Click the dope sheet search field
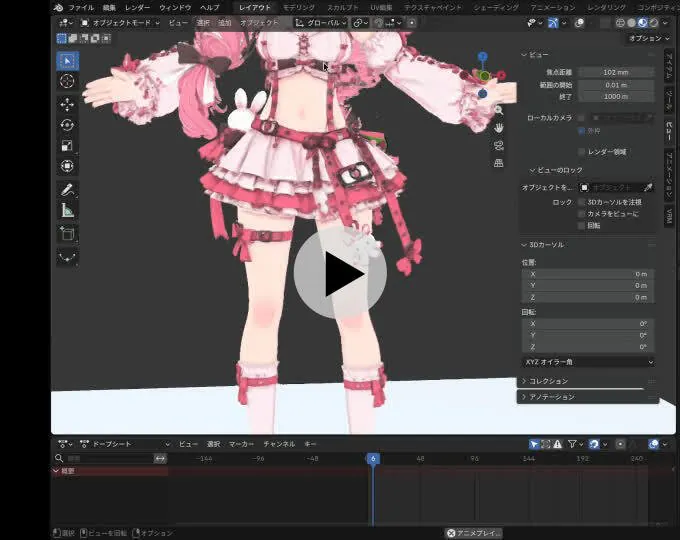Image resolution: width=680 pixels, height=540 pixels. (110, 458)
